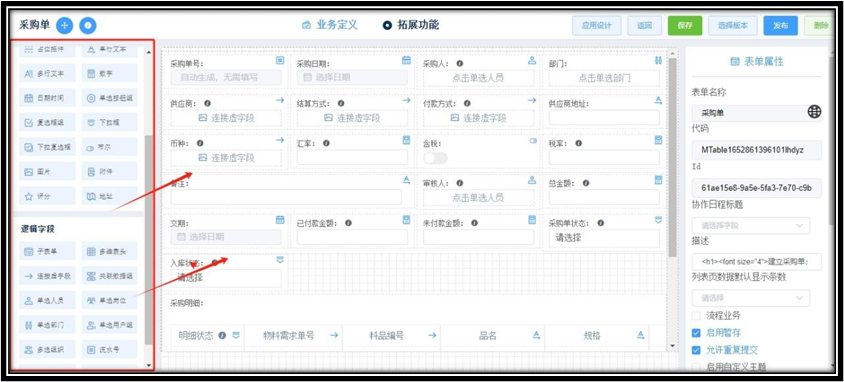
Task: Select the 下拉复选框 component
Action: 47,147
